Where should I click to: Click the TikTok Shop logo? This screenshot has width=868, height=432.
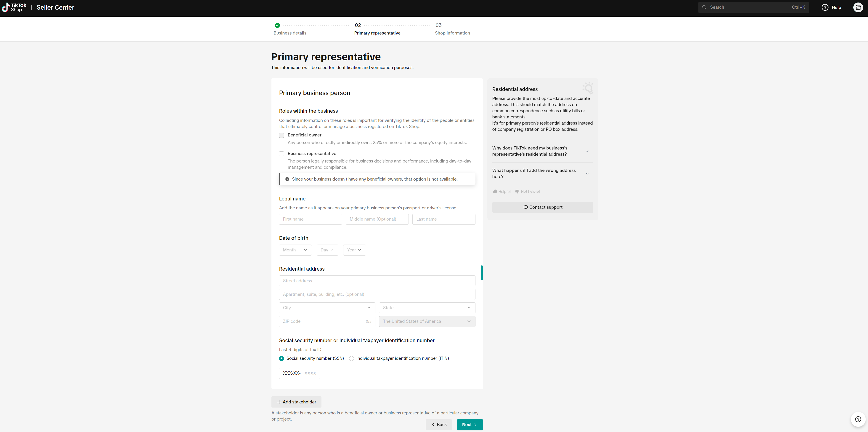(14, 7)
